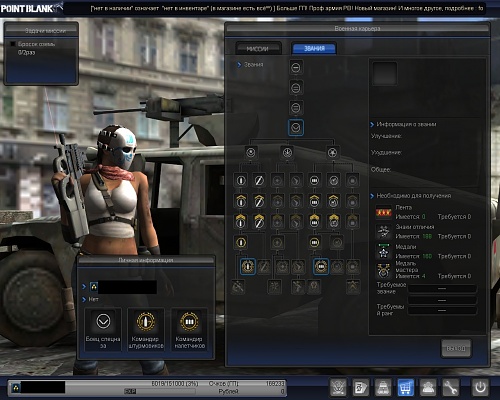Image resolution: width=500 pixels, height=400 pixels.
Task: Click the Знаки отличия requirement icon
Action: [x=383, y=232]
